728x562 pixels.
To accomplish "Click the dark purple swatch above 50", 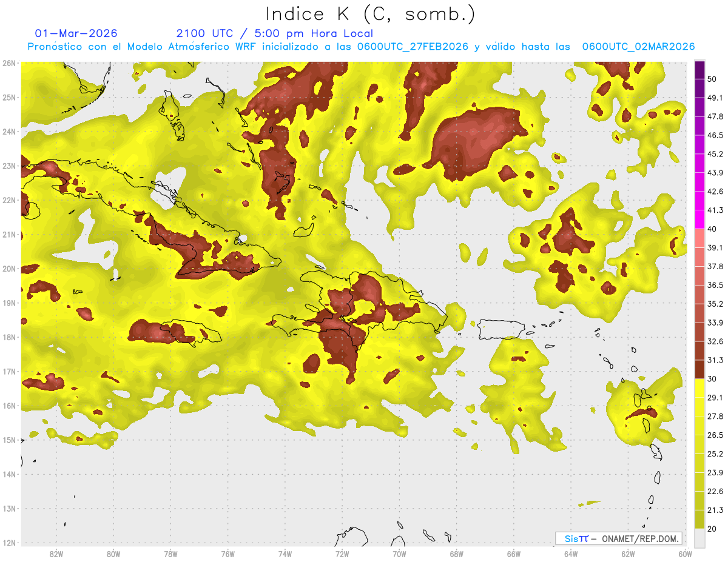I will coord(699,70).
